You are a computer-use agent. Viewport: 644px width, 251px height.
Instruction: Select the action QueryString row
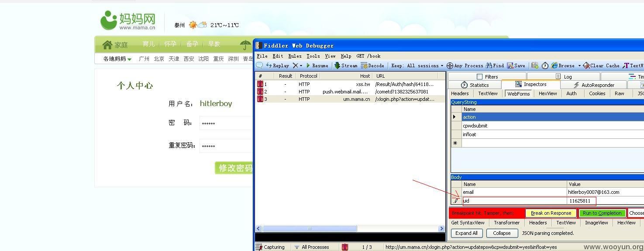[553, 117]
